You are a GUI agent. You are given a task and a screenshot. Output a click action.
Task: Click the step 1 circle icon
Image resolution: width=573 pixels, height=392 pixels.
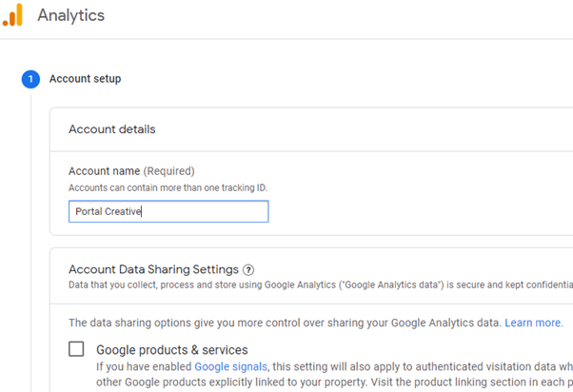(x=30, y=79)
